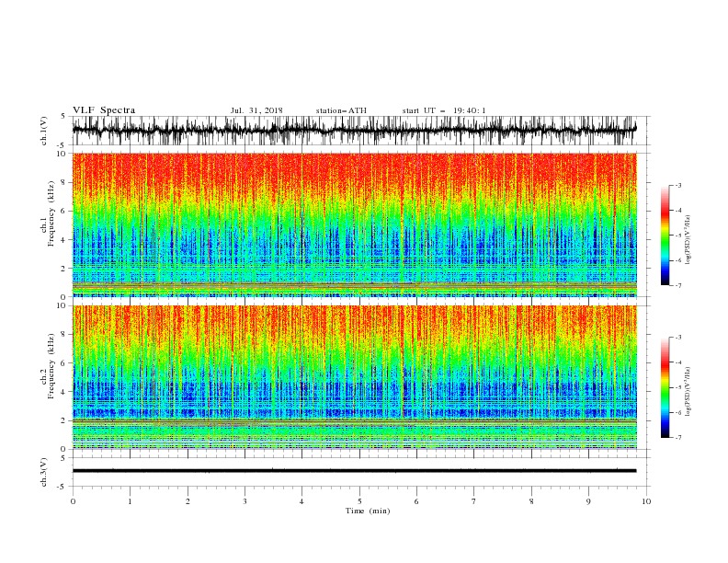Click the ch.1 spectrogram color bar
This screenshot has width=728, height=563.
(665, 236)
